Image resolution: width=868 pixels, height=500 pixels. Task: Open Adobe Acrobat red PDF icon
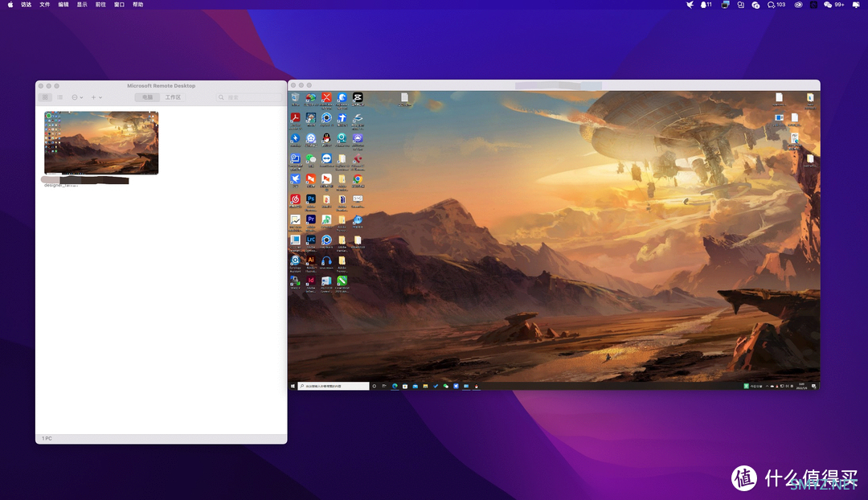(x=295, y=117)
